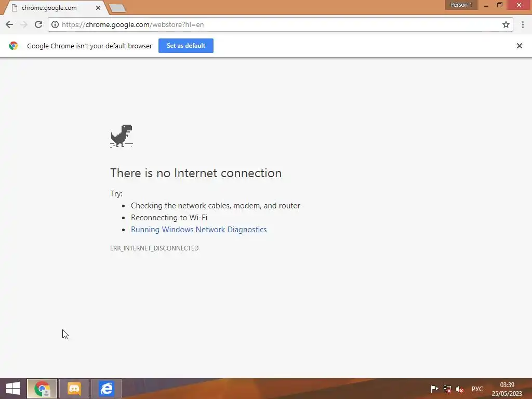Bookmark this page with the star icon
Image resolution: width=532 pixels, height=399 pixels.
pos(506,24)
